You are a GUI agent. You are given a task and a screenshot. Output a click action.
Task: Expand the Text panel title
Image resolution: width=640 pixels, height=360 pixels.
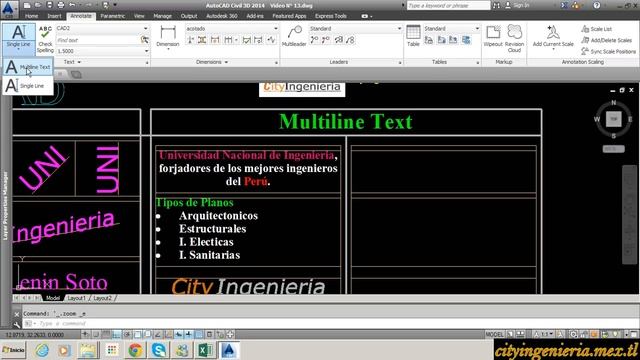[x=73, y=62]
